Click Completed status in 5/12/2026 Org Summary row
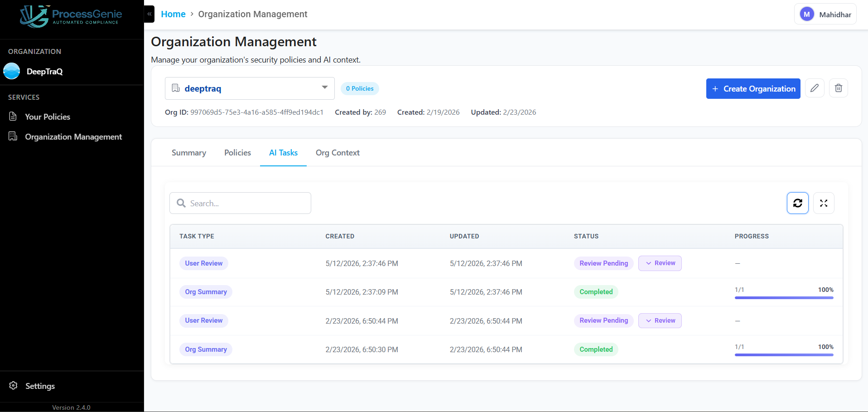 [596, 292]
